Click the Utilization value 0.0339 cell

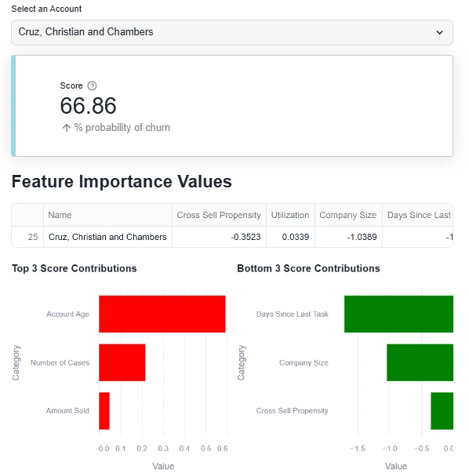tap(290, 237)
